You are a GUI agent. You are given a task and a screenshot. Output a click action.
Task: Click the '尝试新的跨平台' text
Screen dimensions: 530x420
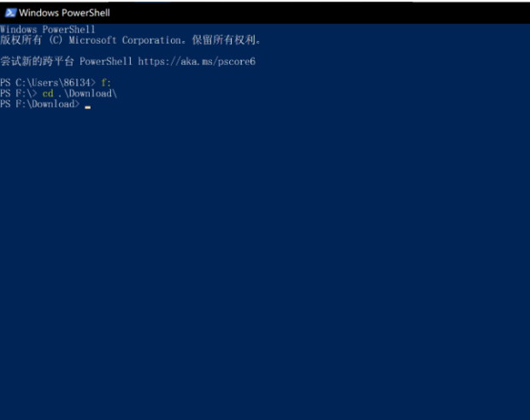37,62
